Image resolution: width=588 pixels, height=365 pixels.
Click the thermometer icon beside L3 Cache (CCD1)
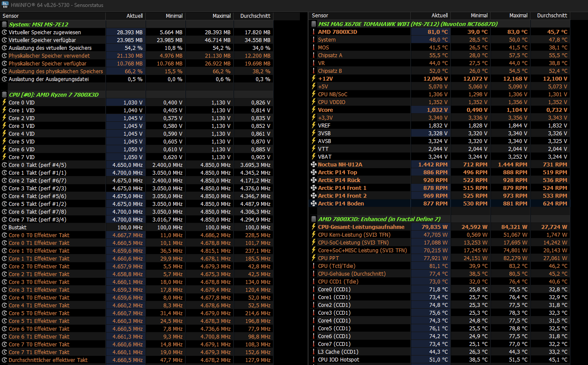pyautogui.click(x=314, y=352)
